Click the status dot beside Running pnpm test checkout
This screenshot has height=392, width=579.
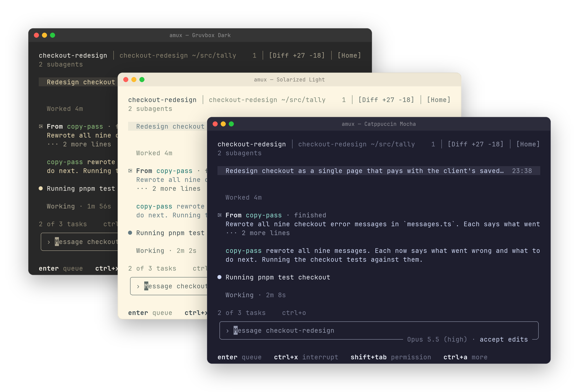click(x=220, y=277)
